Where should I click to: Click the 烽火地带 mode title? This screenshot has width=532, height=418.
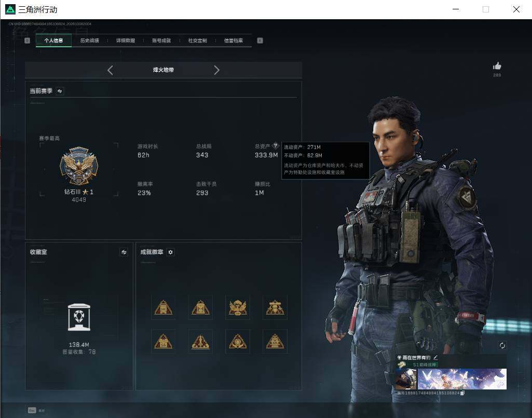point(163,70)
